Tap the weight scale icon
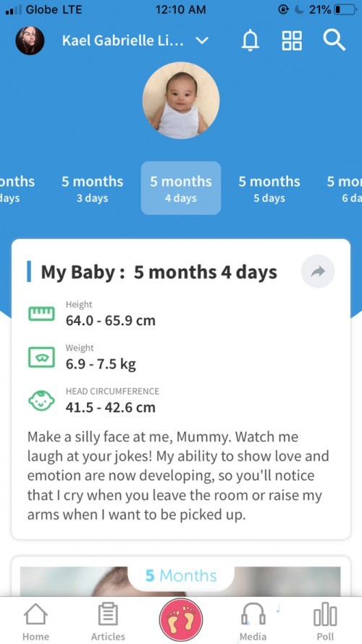The height and width of the screenshot is (644, 362). [41, 357]
